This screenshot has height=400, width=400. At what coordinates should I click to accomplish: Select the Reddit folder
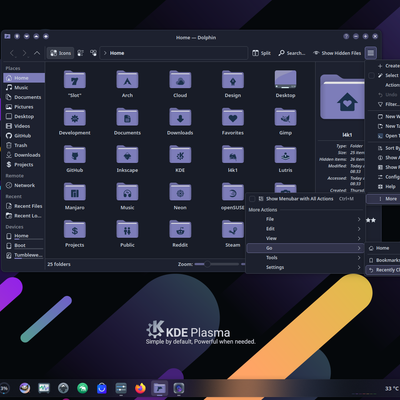[x=180, y=233]
